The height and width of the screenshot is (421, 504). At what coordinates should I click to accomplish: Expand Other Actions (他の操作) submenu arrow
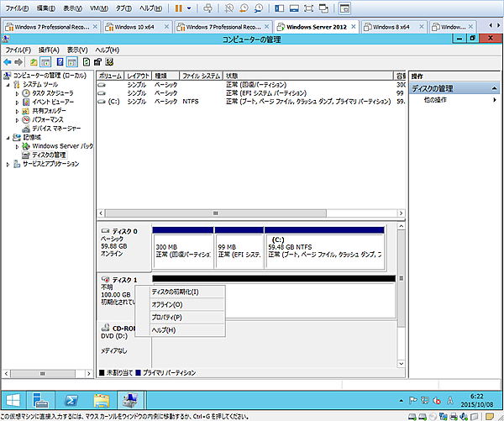494,100
